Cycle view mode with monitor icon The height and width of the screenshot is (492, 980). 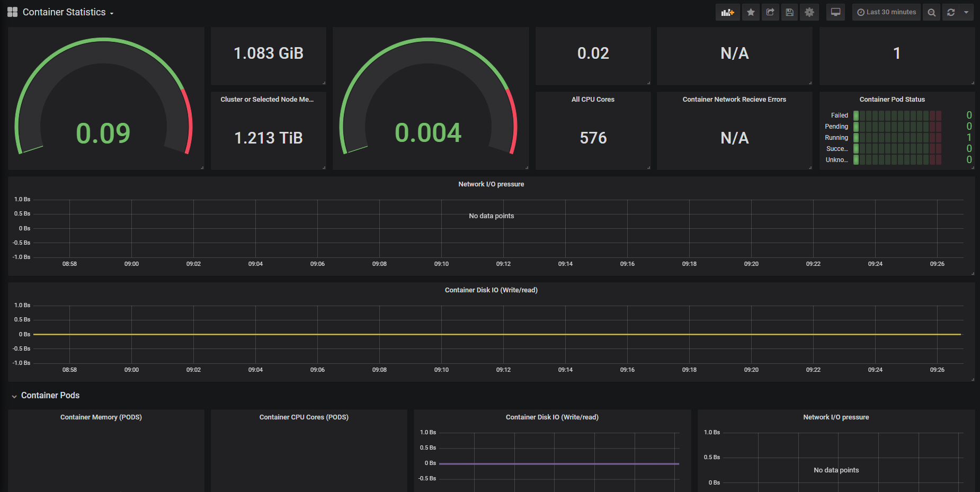tap(835, 12)
